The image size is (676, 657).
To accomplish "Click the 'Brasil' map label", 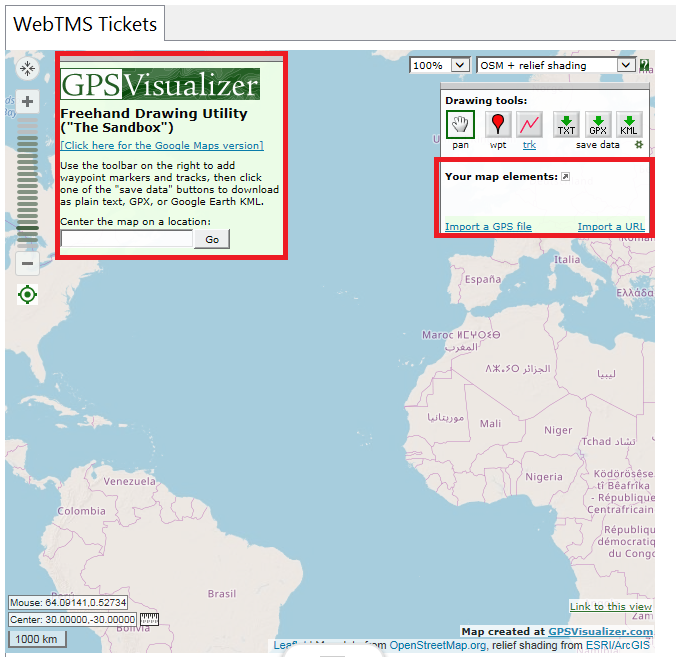I will (222, 594).
